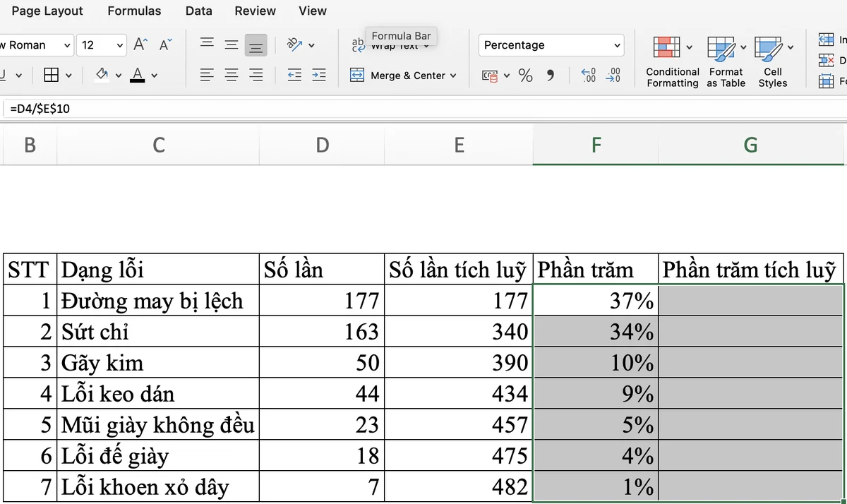Expand the currency format dropdown arrow
Image resolution: width=847 pixels, height=504 pixels.
tap(505, 76)
